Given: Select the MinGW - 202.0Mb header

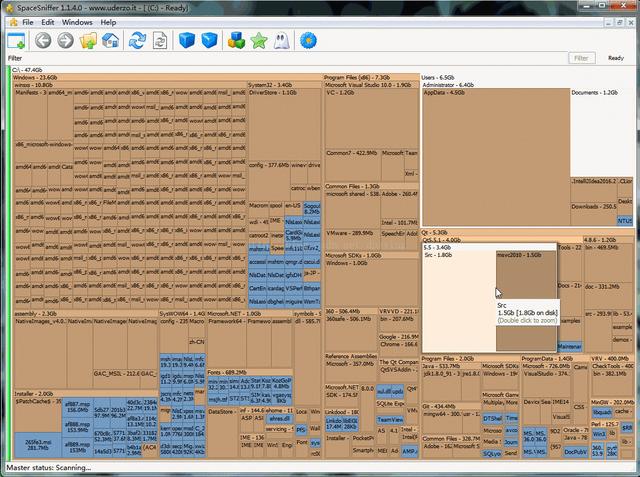Looking at the screenshot, I should 612,402.
